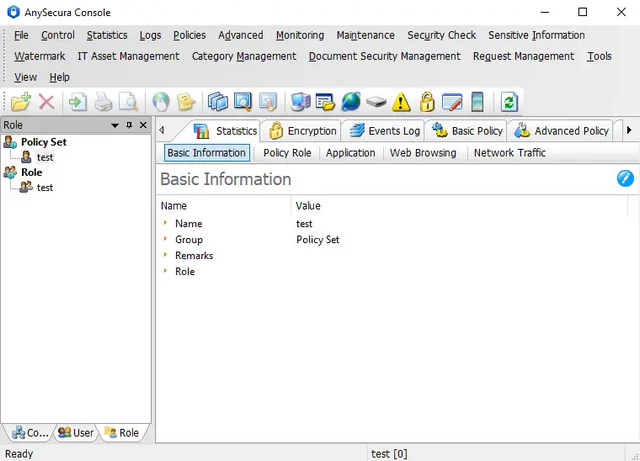The height and width of the screenshot is (461, 640).
Task: Select test under Policy Set in tree
Action: [x=45, y=157]
